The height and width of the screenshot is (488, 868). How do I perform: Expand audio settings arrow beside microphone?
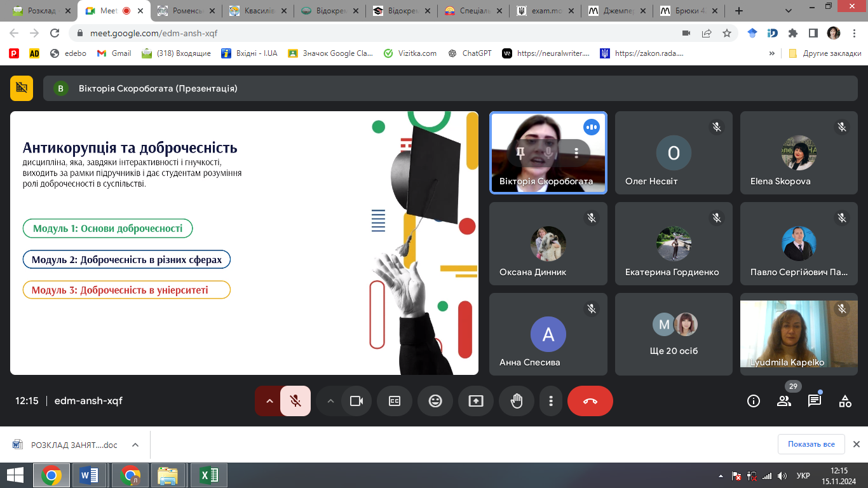point(269,401)
